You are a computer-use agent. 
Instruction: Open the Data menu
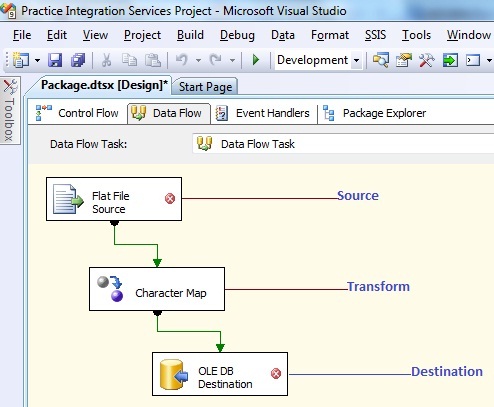pyautogui.click(x=283, y=35)
